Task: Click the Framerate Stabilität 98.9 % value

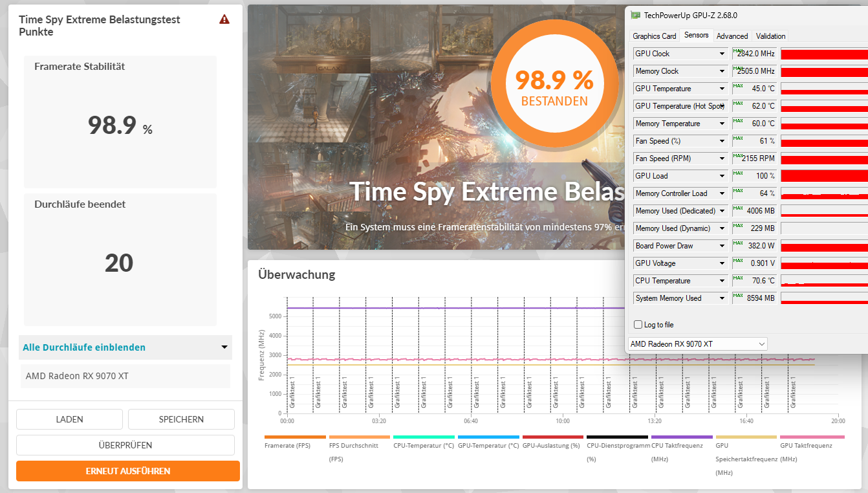Action: tap(120, 126)
